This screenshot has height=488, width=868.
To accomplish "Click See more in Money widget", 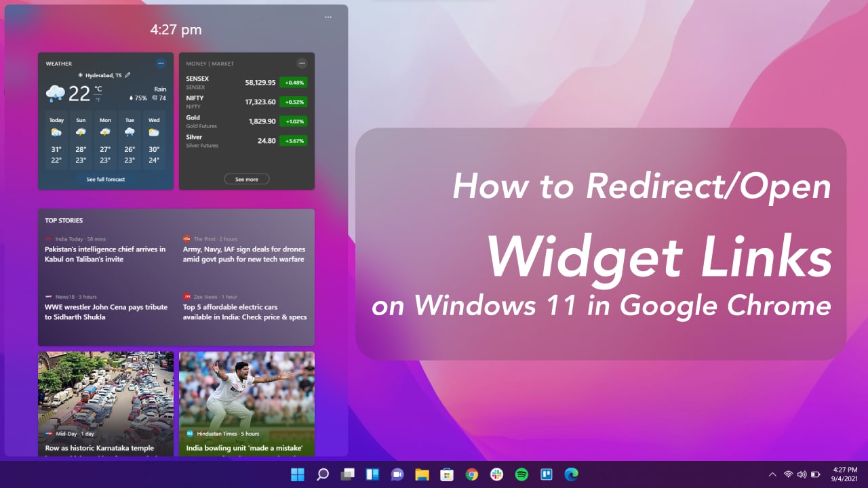I will pyautogui.click(x=247, y=180).
